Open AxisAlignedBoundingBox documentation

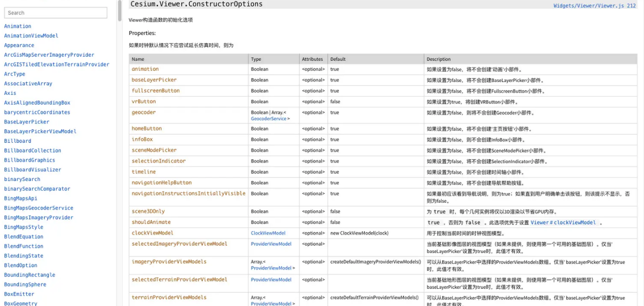[x=37, y=103]
